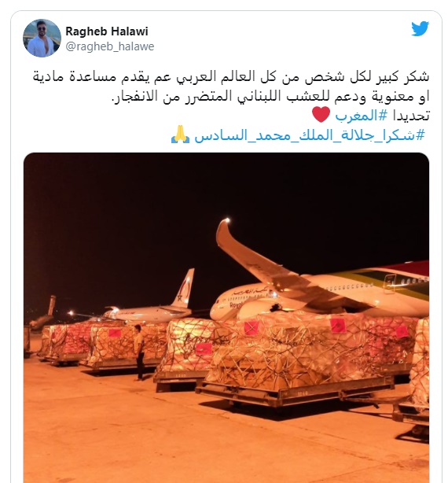448x483 pixels.
Task: Click the praying hands emoji
Action: tap(181, 135)
